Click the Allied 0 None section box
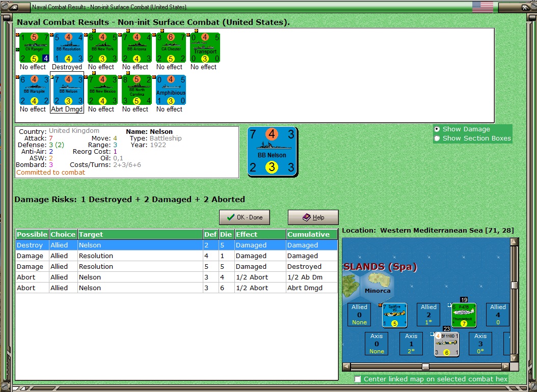537x392 pixels. click(359, 315)
